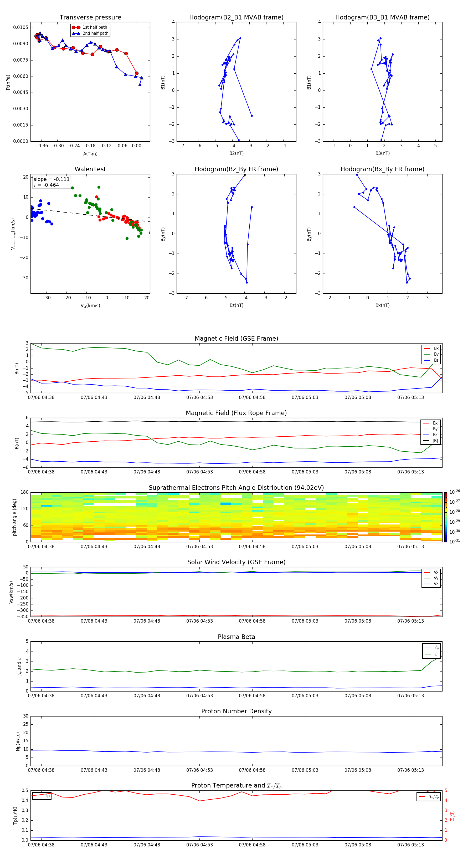Screen dimensions: 473x868
Task: Click the "Magnetic Field (GSE Frame)" title
Action: click(x=236, y=339)
